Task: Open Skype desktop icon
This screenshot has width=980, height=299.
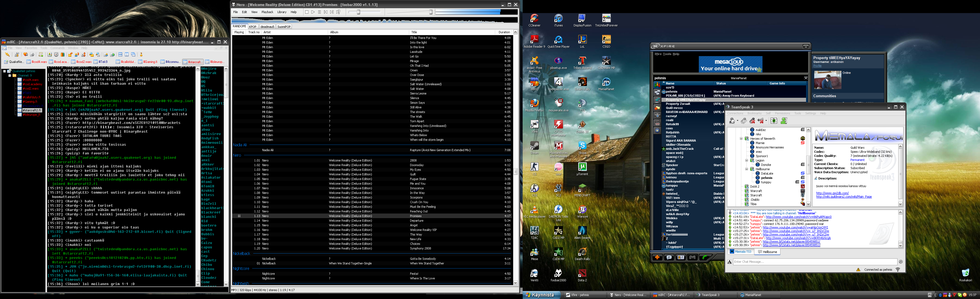Action: 582,148
